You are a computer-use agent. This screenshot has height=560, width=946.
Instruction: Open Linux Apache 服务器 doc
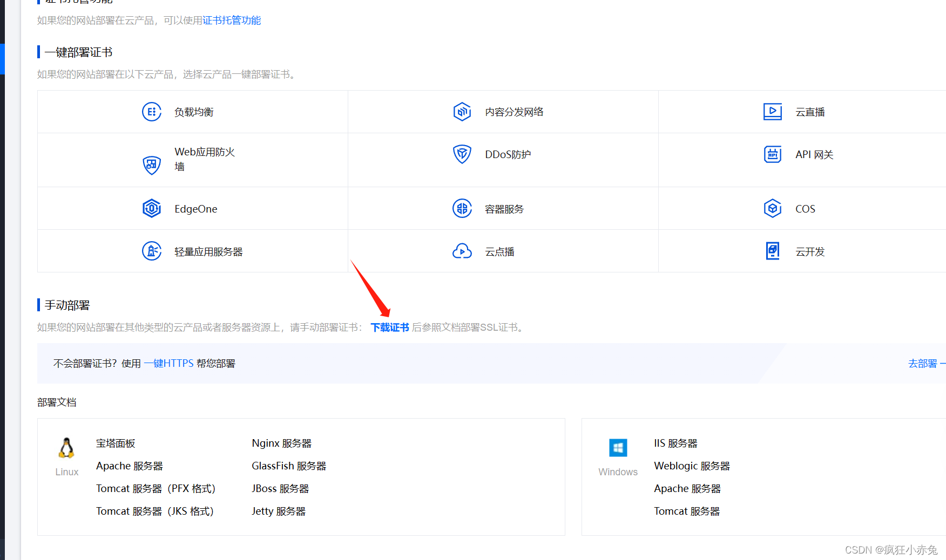pyautogui.click(x=130, y=466)
